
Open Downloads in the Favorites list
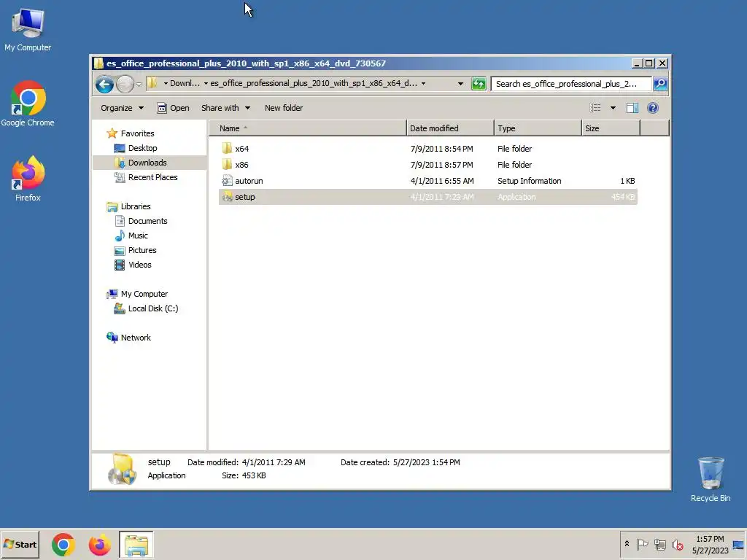click(147, 163)
